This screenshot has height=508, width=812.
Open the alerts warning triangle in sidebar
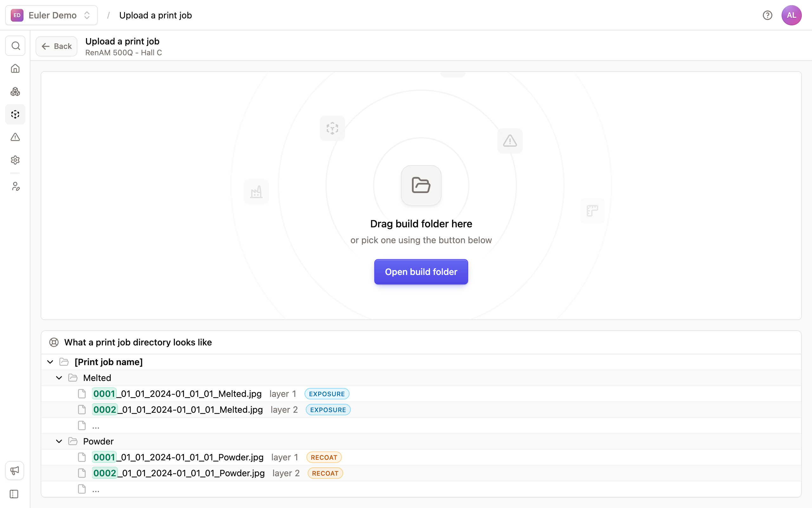point(16,137)
